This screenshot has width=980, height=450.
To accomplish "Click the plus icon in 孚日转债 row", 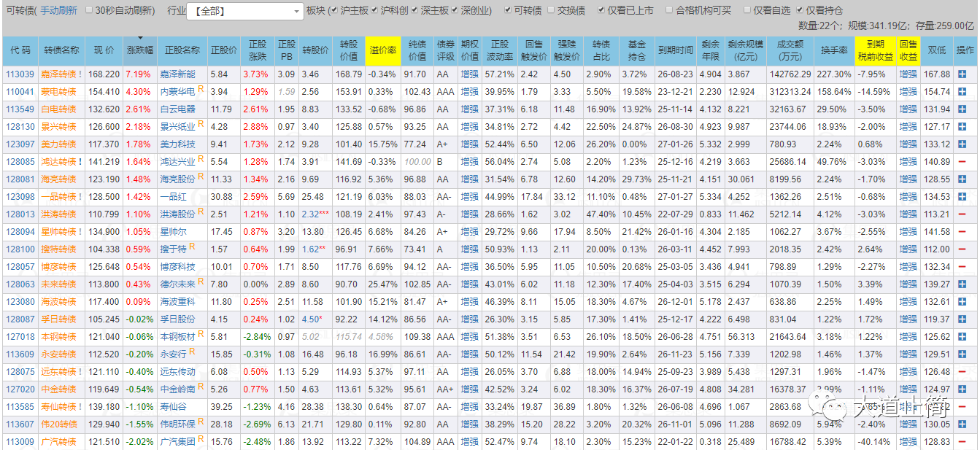I will (x=964, y=319).
